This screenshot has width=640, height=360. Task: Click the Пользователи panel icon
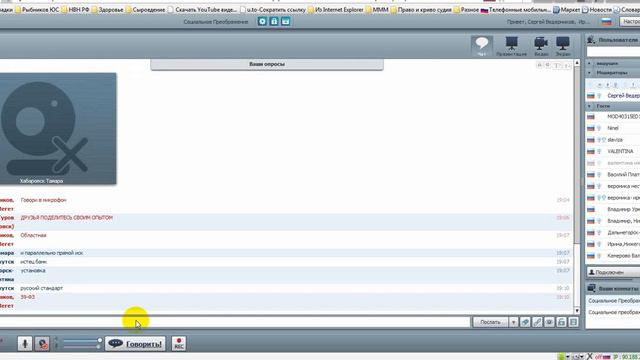tap(591, 40)
